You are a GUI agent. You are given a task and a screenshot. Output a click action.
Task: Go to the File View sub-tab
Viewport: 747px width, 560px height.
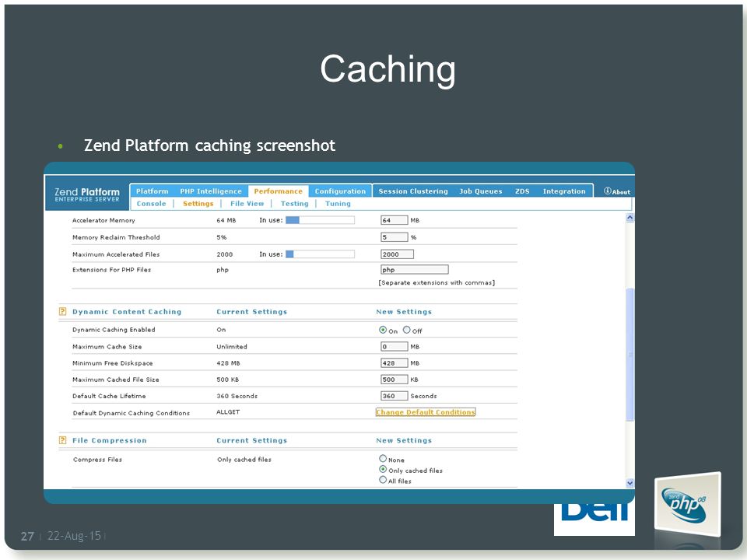tap(247, 203)
